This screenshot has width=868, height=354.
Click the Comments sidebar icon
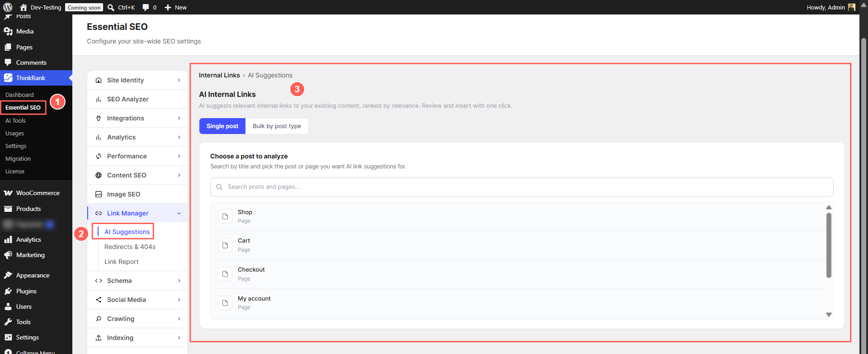point(8,62)
